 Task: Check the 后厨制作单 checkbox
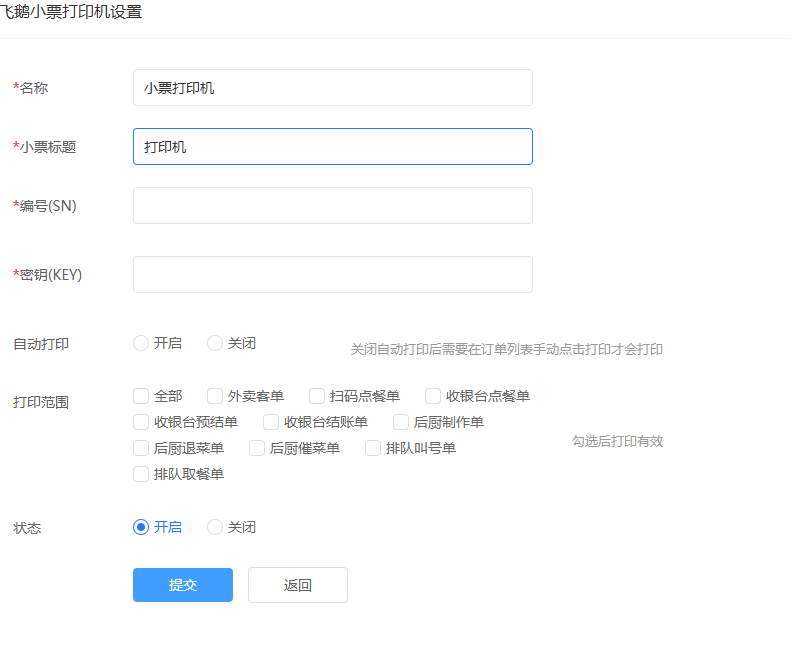tap(401, 422)
